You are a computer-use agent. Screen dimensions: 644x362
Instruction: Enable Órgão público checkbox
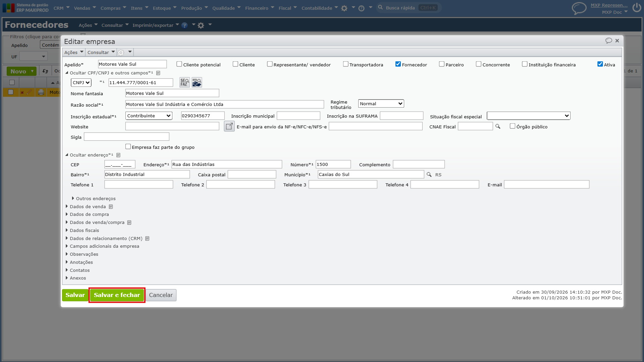click(513, 126)
